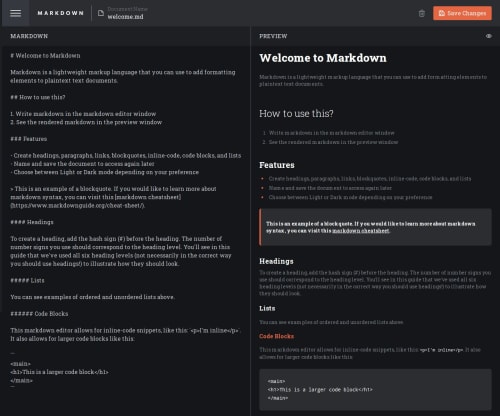Image resolution: width=500 pixels, height=416 pixels.
Task: Click the MARKDOWN editor pane header
Action: [x=29, y=36]
